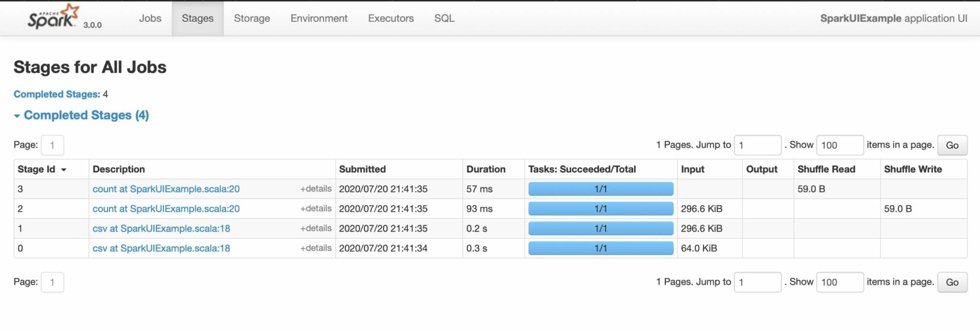The width and height of the screenshot is (980, 332).
Task: Switch to the Stages tab
Action: [x=198, y=18]
